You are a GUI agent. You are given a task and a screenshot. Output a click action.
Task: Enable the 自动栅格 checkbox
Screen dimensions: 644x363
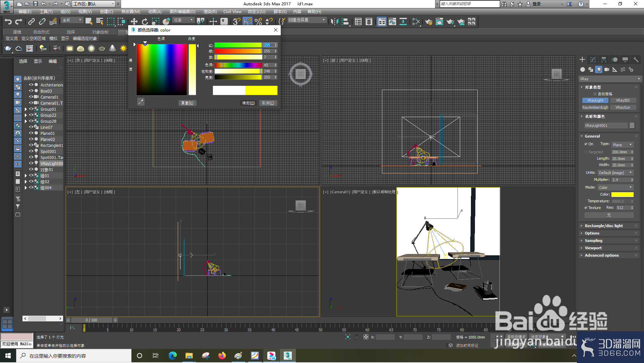(x=595, y=94)
